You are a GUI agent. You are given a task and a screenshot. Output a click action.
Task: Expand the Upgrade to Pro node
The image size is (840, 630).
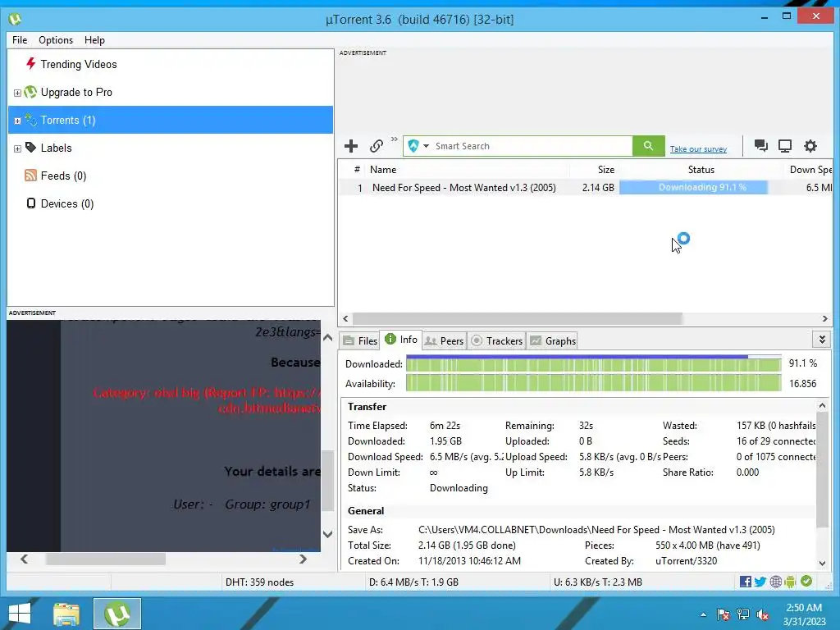(x=17, y=93)
